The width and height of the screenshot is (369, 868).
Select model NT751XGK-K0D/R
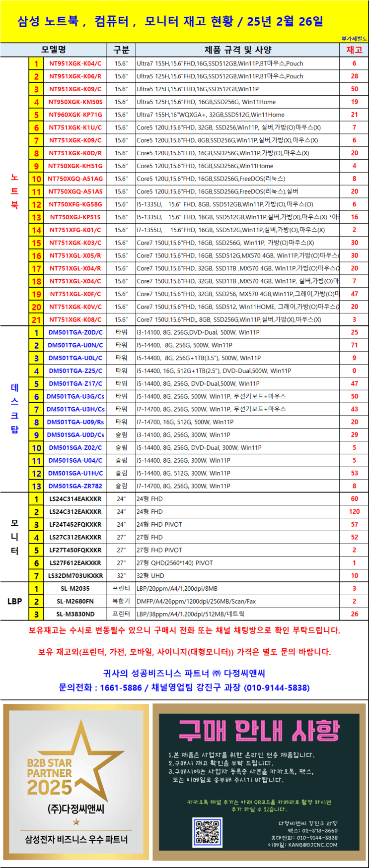tap(75, 153)
